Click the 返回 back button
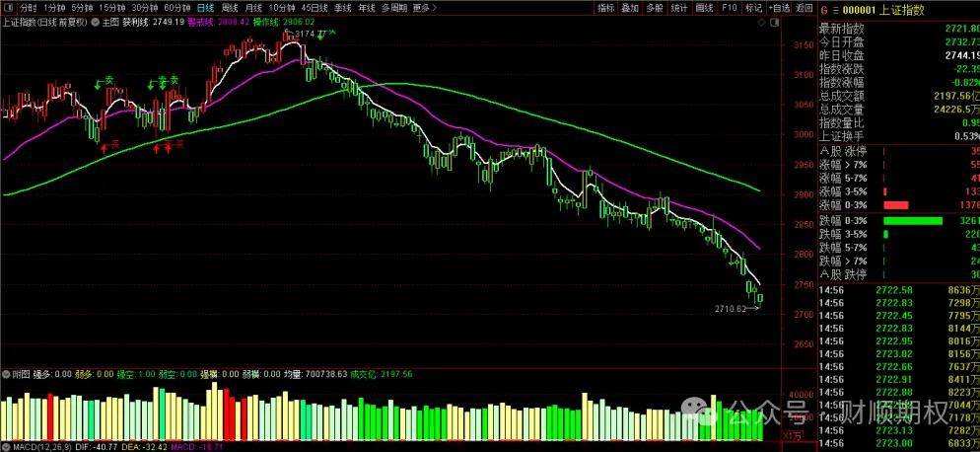 click(x=804, y=8)
